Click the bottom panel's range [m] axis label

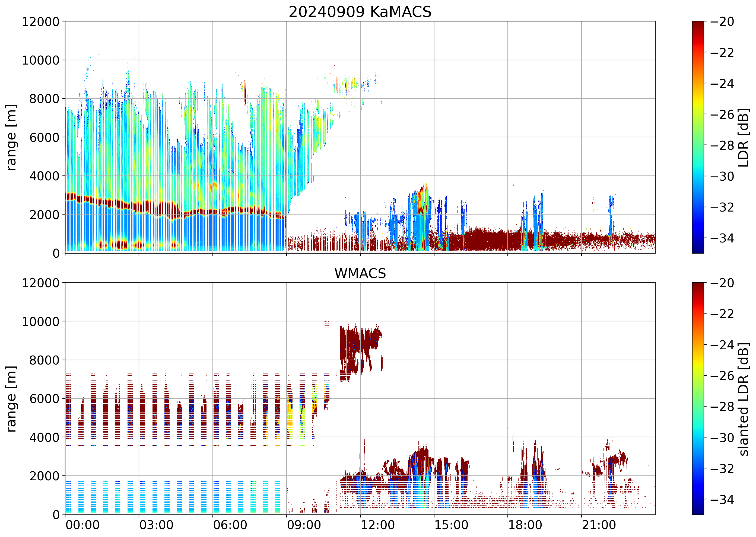coord(11,399)
